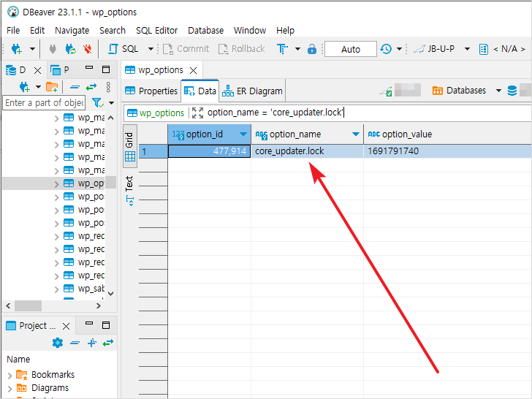Click the navigator new folder icon
This screenshot has height=399, width=532.
tap(52, 87)
